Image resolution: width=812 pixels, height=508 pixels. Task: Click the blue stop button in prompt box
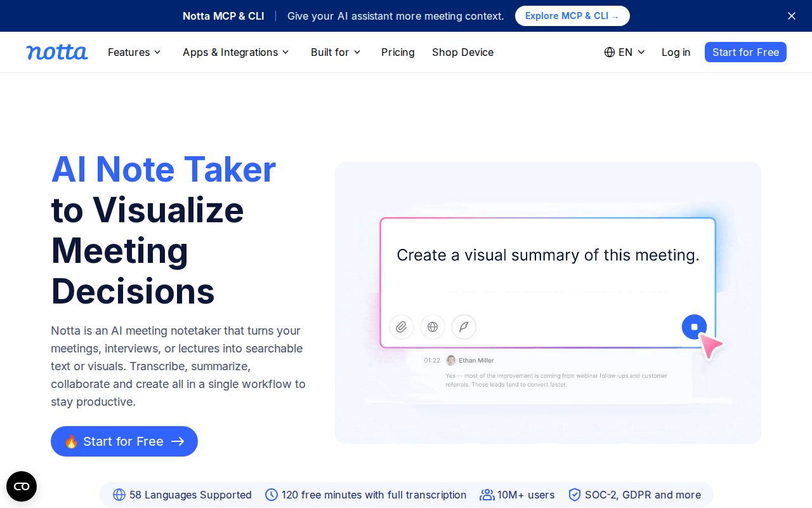pos(694,327)
